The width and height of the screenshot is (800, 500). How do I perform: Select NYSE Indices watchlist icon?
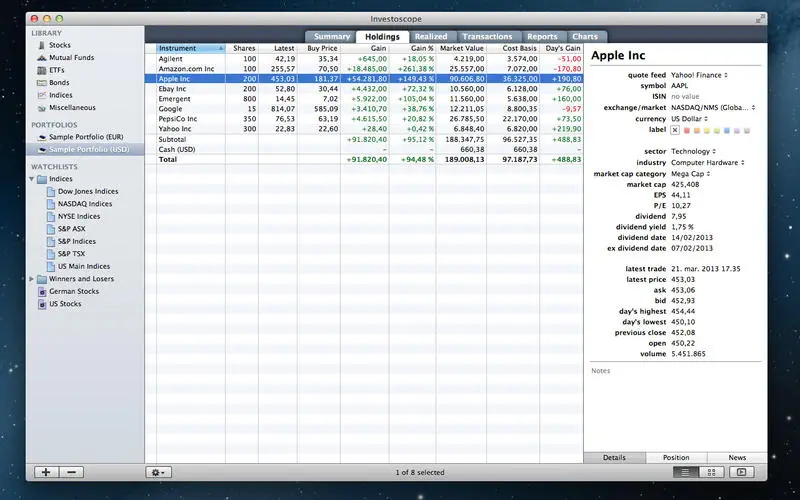[51, 216]
